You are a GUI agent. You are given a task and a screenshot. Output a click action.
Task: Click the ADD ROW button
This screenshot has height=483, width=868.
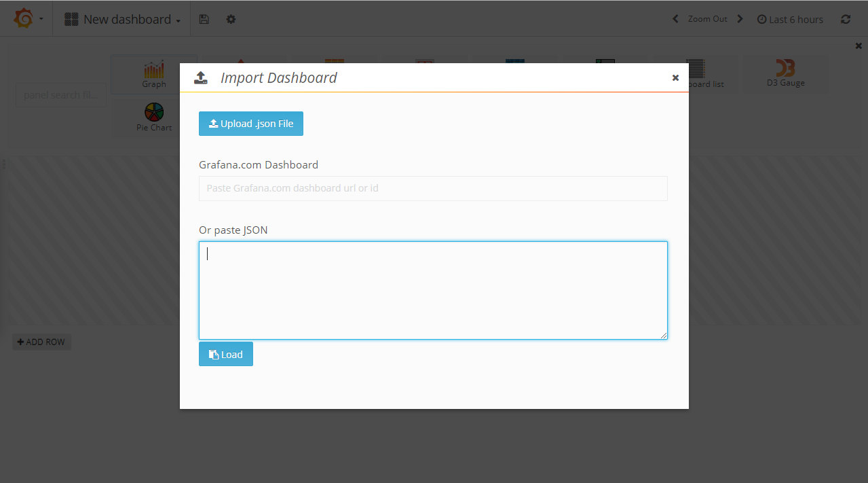41,342
